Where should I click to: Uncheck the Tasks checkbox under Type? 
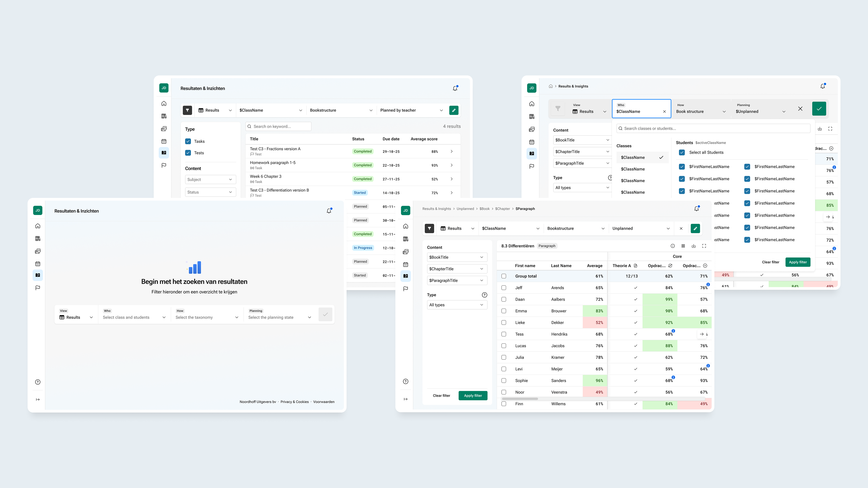[x=188, y=141]
